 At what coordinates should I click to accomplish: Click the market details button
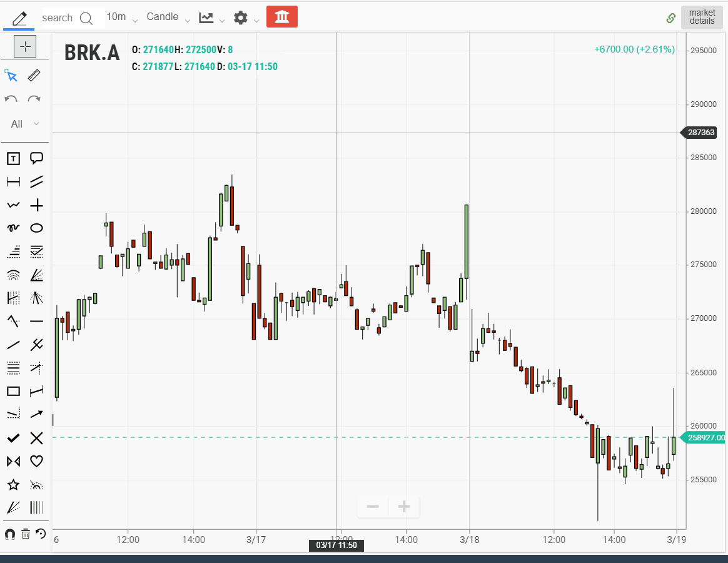coord(702,17)
